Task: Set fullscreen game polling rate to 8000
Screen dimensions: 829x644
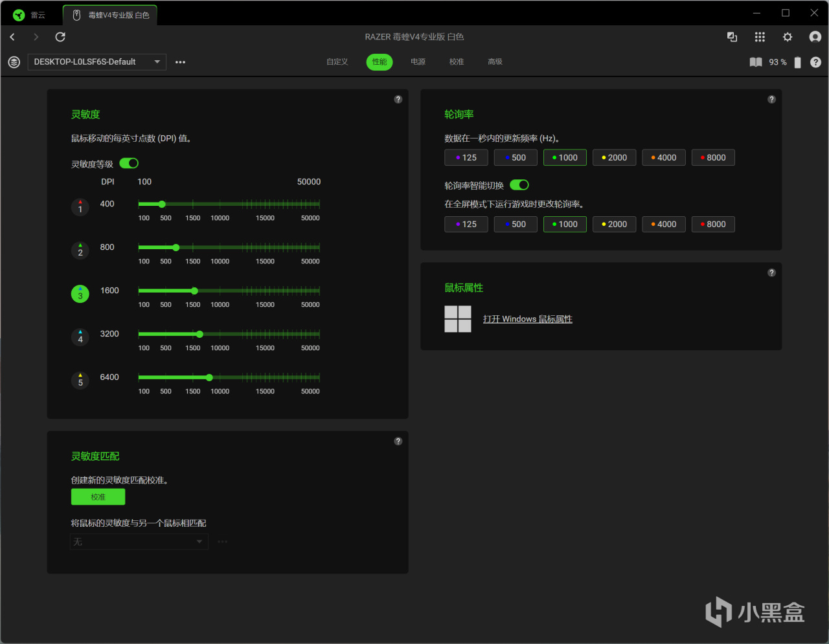Action: coord(713,224)
